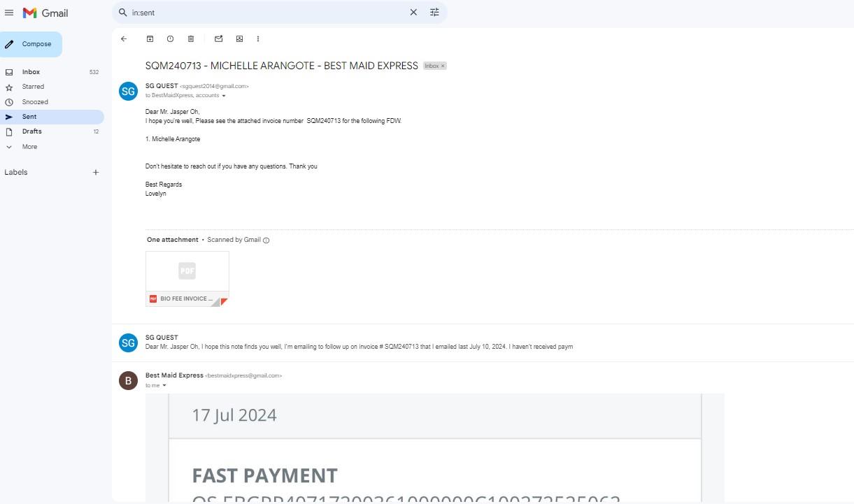854x504 pixels.
Task: Open the search options filter icon
Action: [x=434, y=13]
